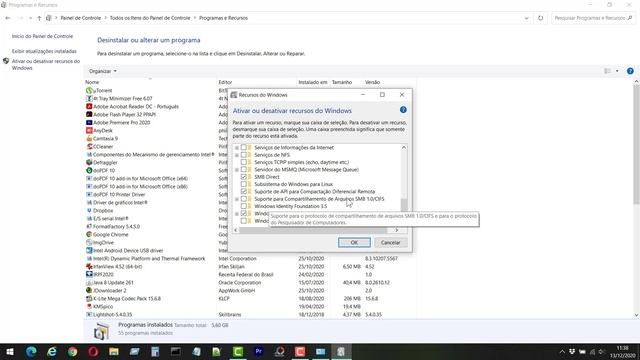Click Cancelar in Recursos do Windows
The height and width of the screenshot is (360, 640).
pyautogui.click(x=391, y=242)
